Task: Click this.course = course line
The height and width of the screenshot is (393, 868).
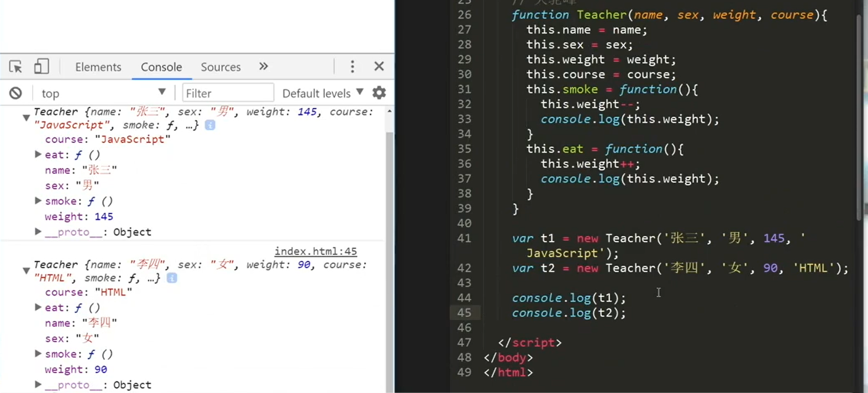Action: coord(601,75)
